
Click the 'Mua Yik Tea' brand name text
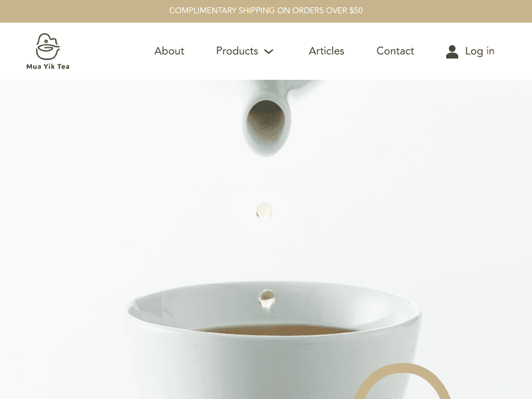[x=48, y=66]
